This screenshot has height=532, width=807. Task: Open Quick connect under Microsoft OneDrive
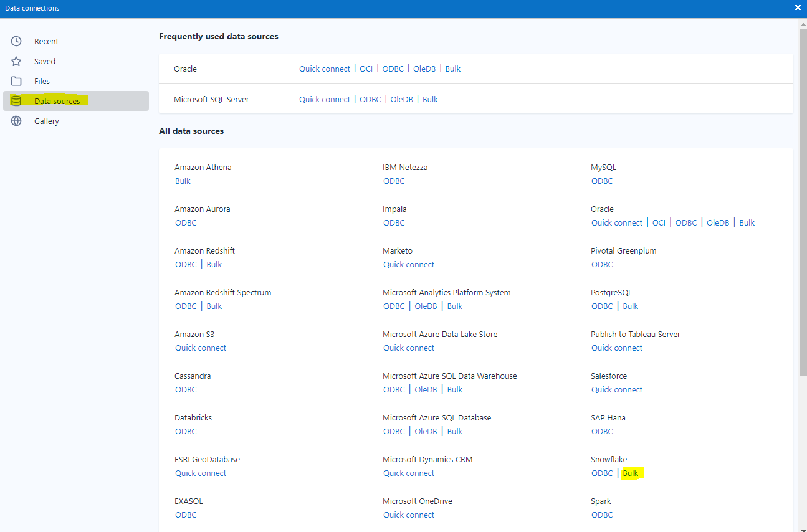coord(409,515)
